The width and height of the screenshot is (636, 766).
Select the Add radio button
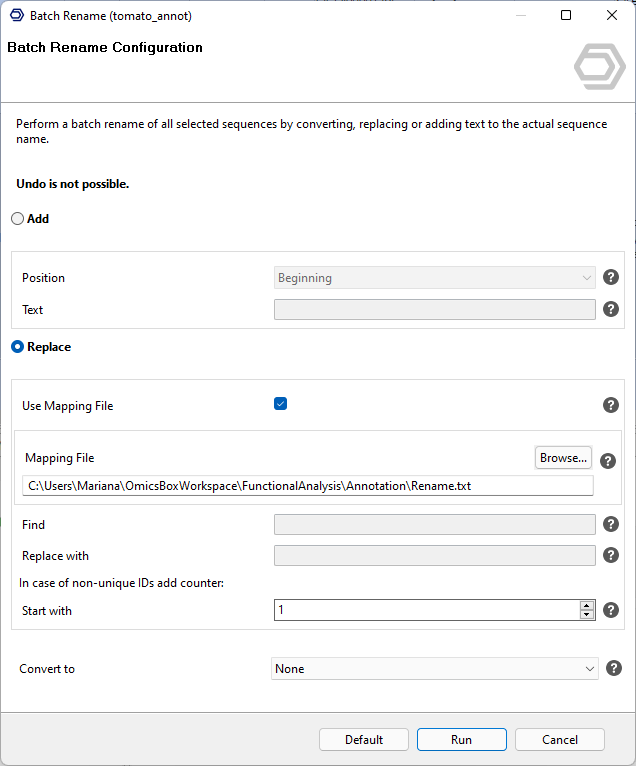coord(17,219)
